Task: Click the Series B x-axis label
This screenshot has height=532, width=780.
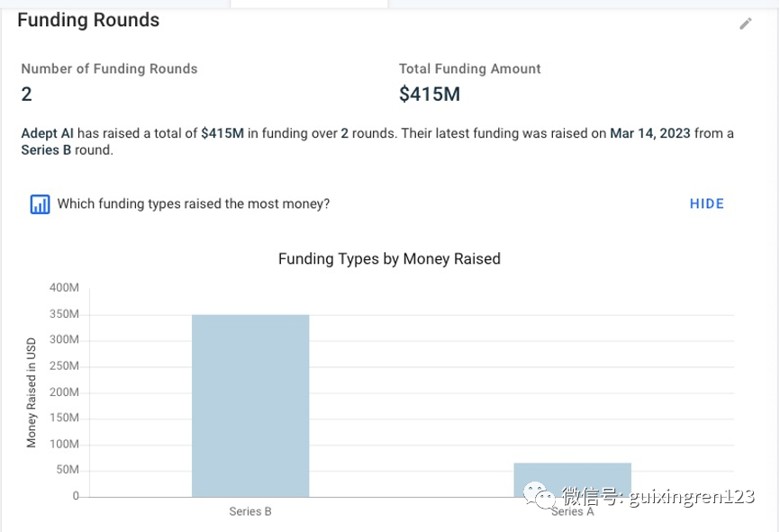Action: point(250,512)
